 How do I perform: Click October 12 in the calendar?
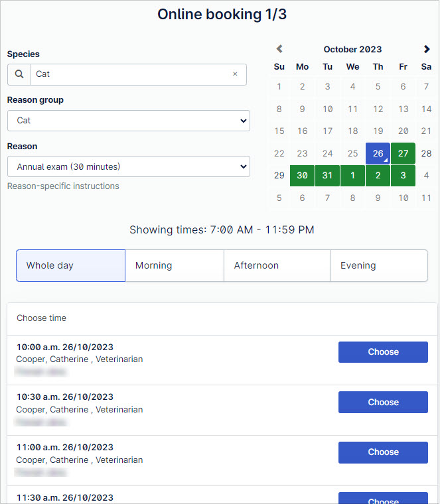(378, 109)
